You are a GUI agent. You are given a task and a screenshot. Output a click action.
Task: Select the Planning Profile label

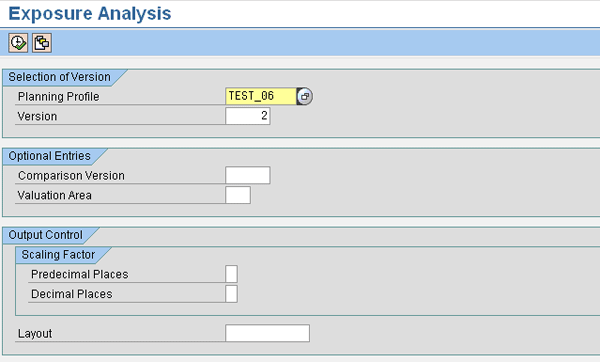[x=59, y=96]
